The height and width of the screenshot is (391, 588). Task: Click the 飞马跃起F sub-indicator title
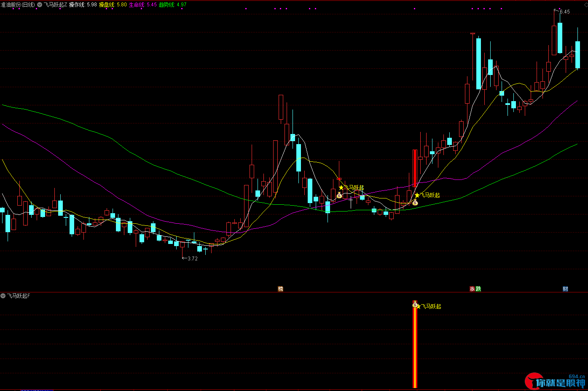click(x=19, y=296)
